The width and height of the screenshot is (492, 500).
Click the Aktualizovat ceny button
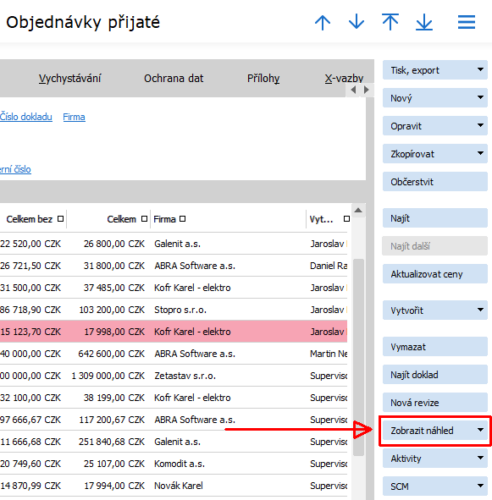coord(435,274)
